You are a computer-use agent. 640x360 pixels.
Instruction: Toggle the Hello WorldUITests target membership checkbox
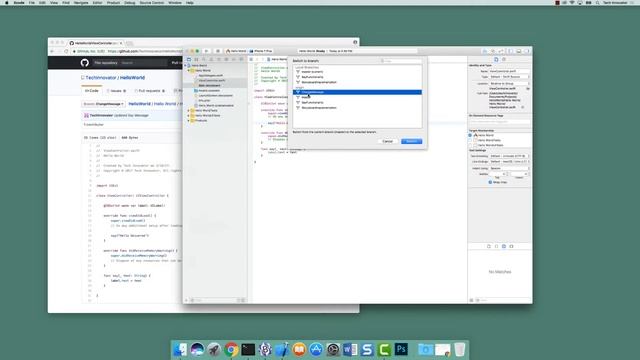[x=470, y=145]
